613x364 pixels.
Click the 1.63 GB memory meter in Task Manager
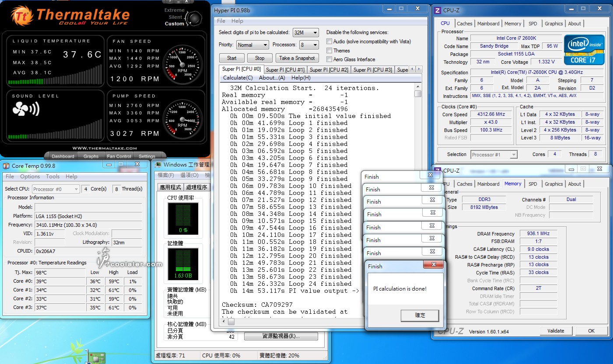coord(183,264)
